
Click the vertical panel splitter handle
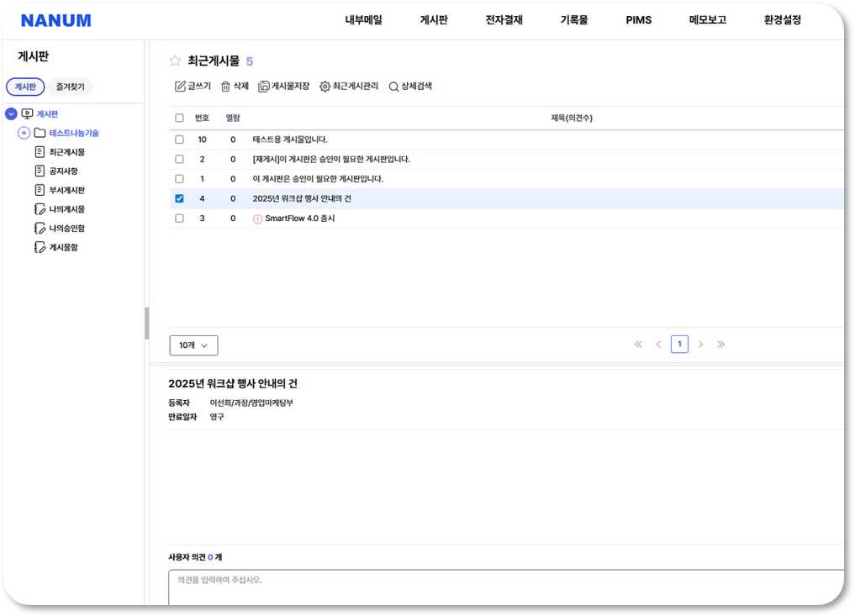click(x=147, y=323)
